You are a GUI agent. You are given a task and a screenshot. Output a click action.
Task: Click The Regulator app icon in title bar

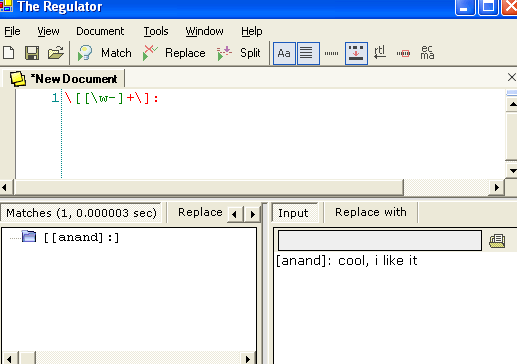click(5, 6)
